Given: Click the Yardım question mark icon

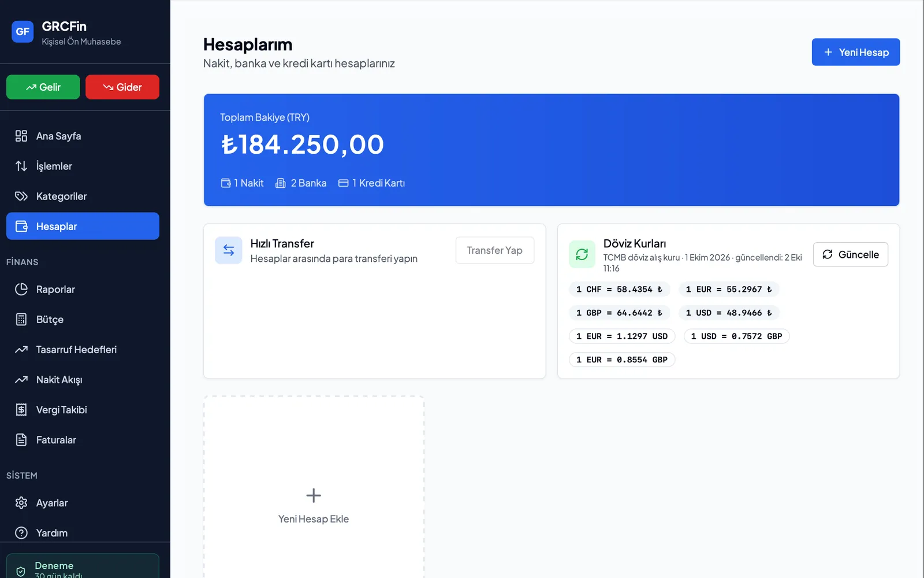Looking at the screenshot, I should click(21, 533).
